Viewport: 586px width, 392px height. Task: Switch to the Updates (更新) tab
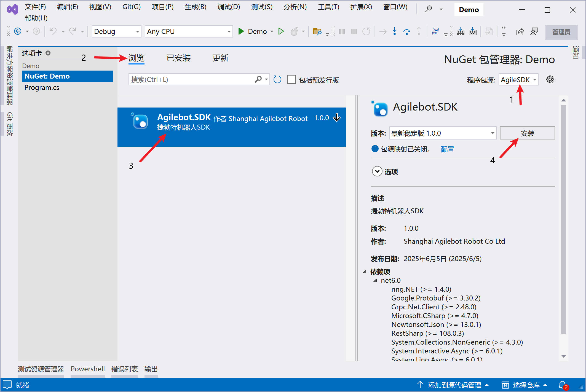(221, 58)
